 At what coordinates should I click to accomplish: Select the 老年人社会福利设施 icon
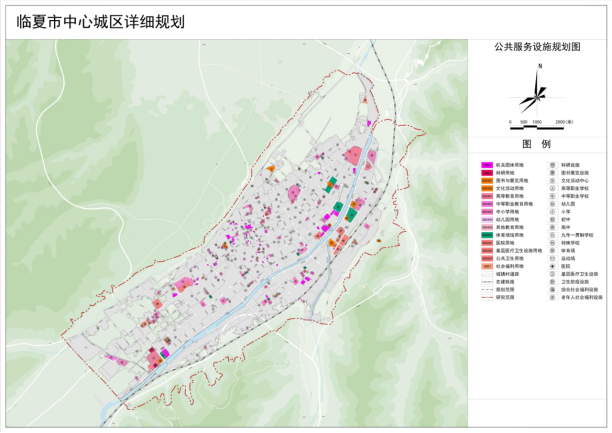click(x=552, y=296)
